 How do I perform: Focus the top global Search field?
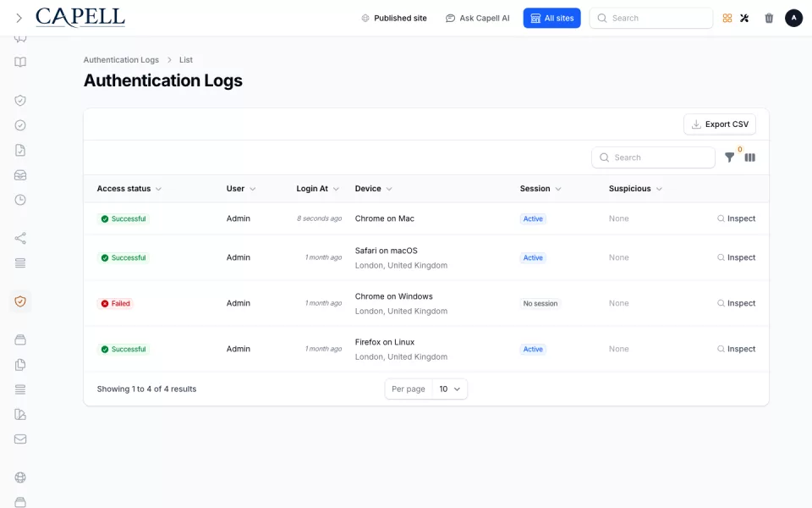651,18
